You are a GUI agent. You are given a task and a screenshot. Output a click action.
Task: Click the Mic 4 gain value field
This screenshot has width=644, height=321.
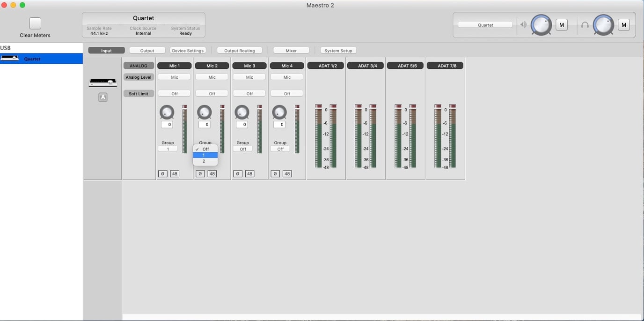pyautogui.click(x=279, y=125)
